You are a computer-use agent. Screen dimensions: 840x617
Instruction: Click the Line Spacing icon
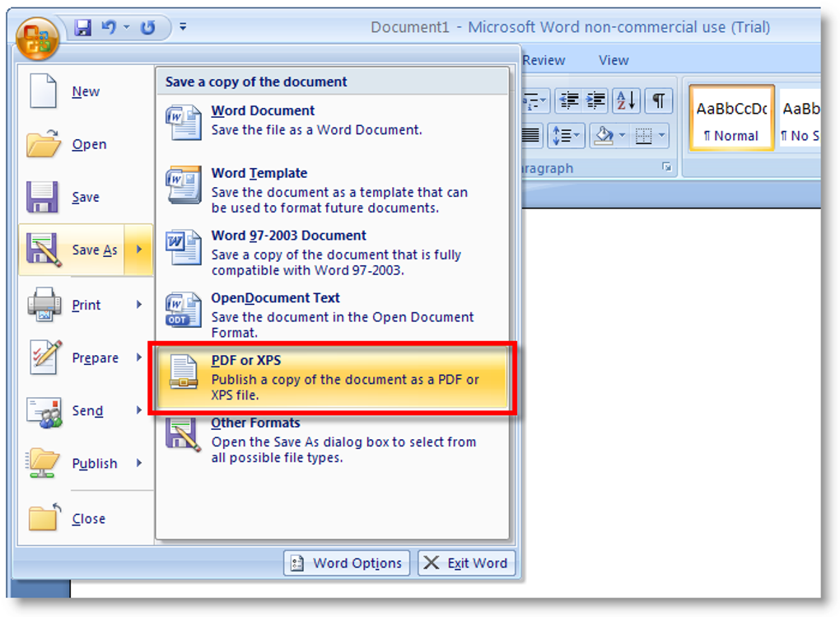click(x=561, y=136)
